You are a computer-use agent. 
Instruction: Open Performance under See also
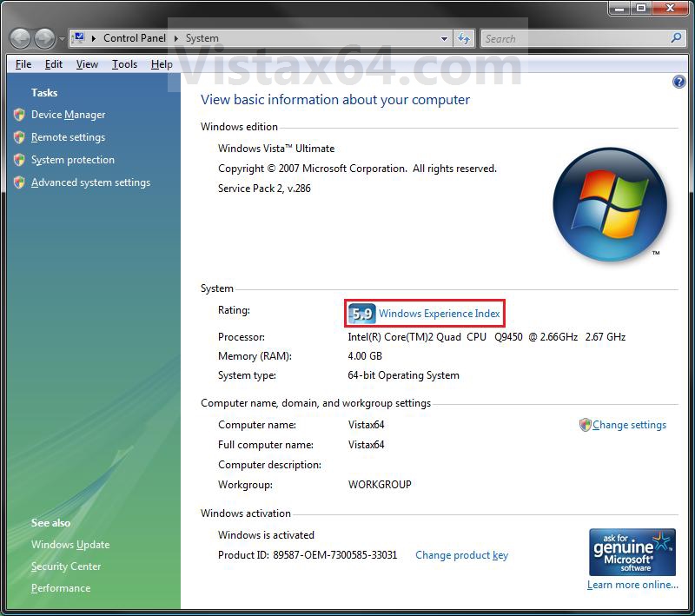click(61, 588)
